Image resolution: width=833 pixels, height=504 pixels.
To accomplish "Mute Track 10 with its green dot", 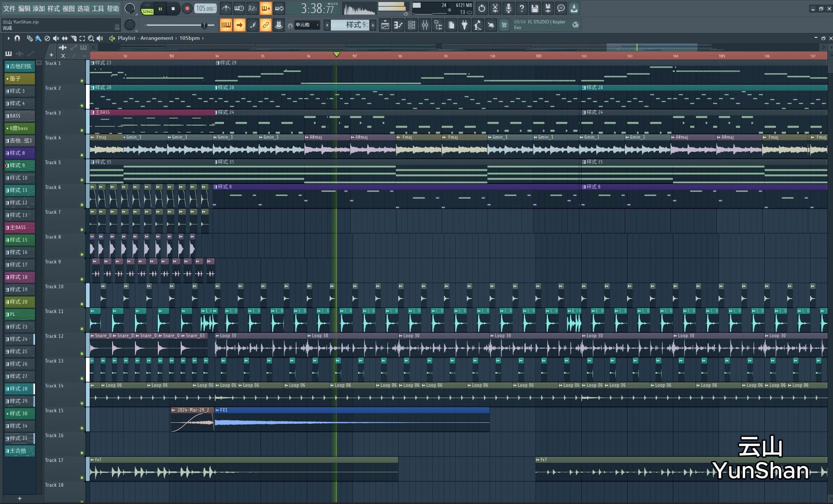I will point(82,304).
